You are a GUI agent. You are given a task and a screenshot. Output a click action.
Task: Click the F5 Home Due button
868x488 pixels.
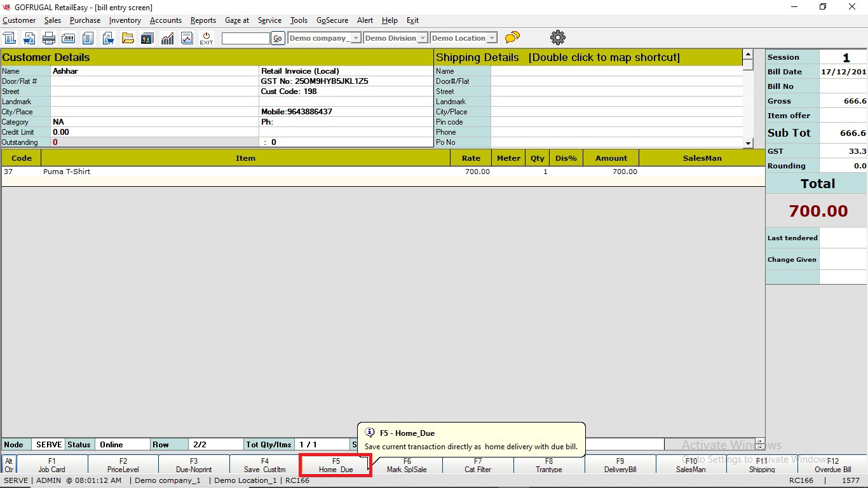(x=336, y=465)
